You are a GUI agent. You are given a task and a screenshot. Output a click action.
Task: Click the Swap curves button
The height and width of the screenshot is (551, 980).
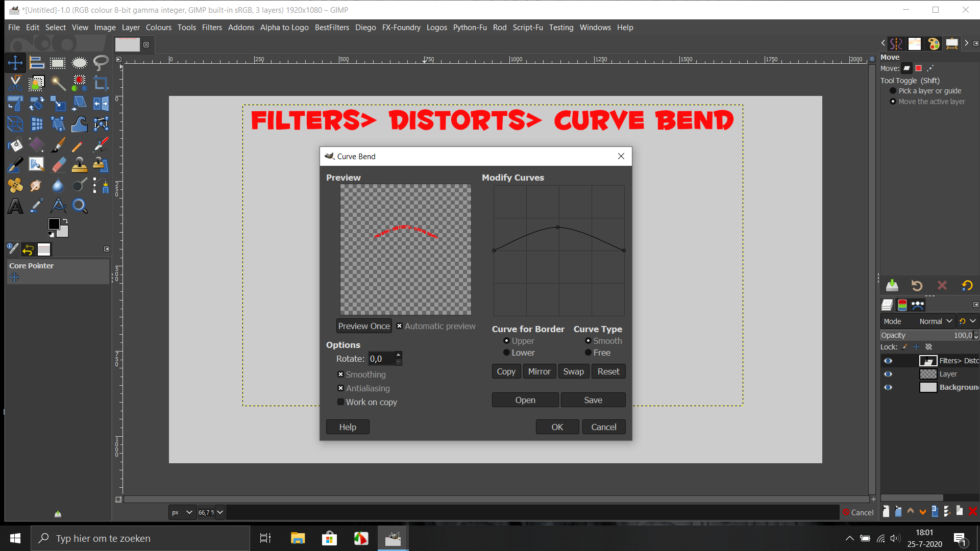(x=573, y=371)
